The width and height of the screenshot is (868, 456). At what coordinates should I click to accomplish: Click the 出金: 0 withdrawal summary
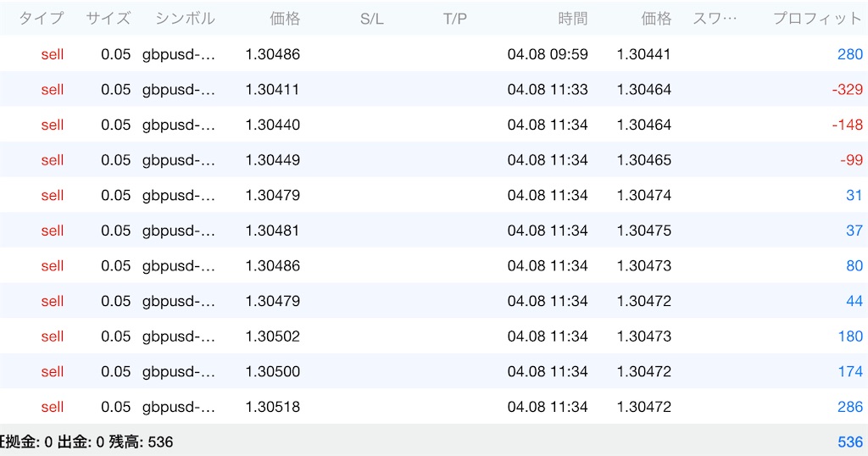81,442
